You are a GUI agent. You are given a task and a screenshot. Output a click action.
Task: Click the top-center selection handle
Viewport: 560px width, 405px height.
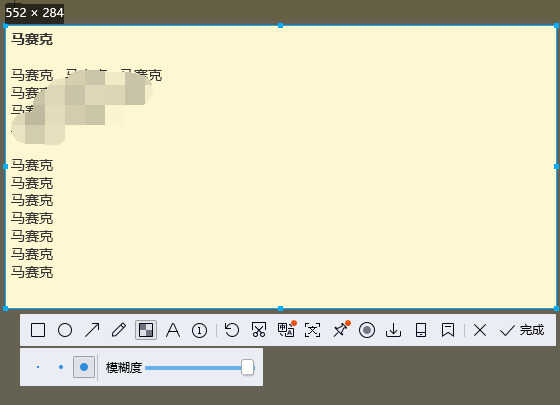281,26
